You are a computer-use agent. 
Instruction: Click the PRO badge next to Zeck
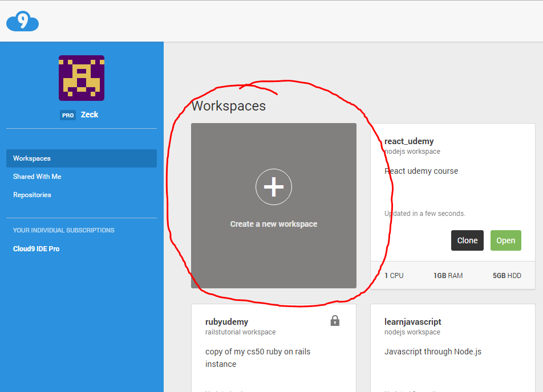tap(68, 115)
